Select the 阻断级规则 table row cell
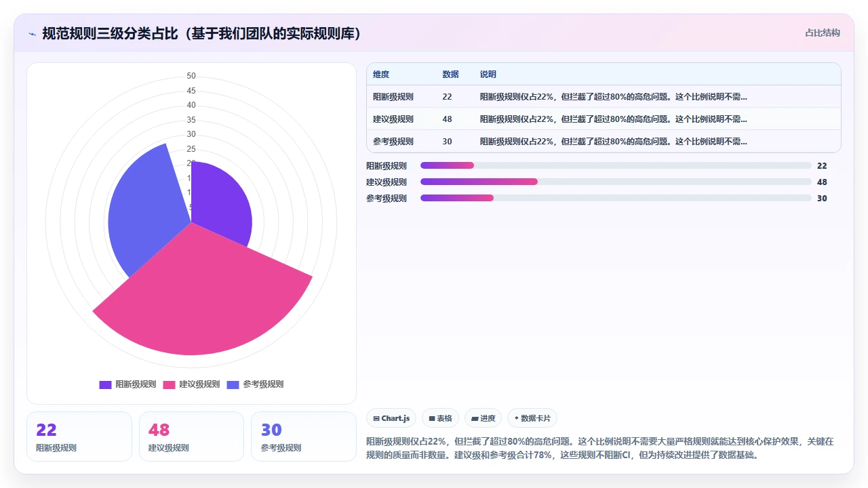 tap(393, 97)
